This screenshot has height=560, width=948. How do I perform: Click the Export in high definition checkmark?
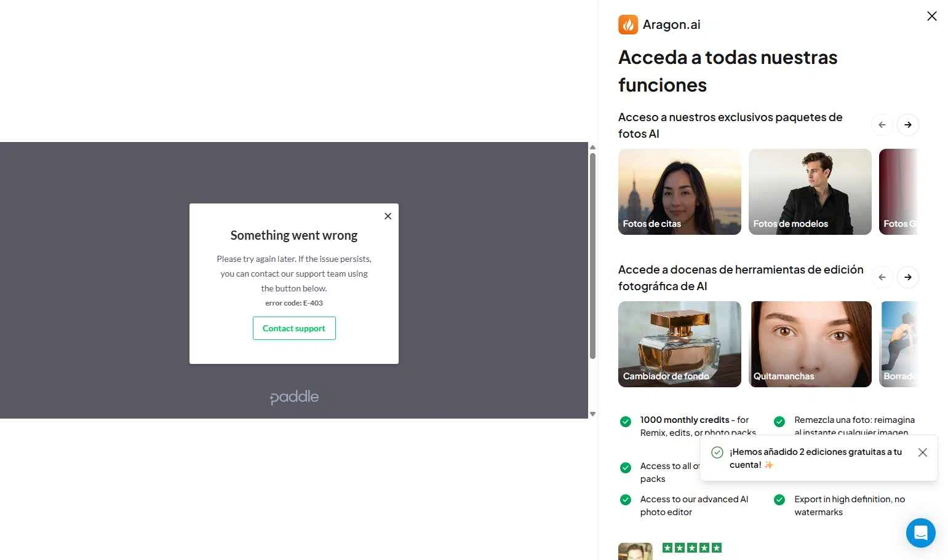[779, 500]
